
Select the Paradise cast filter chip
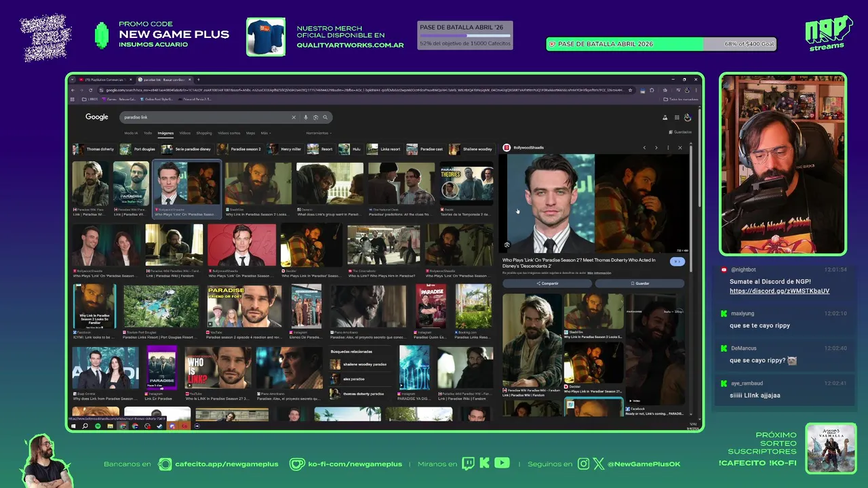(425, 148)
